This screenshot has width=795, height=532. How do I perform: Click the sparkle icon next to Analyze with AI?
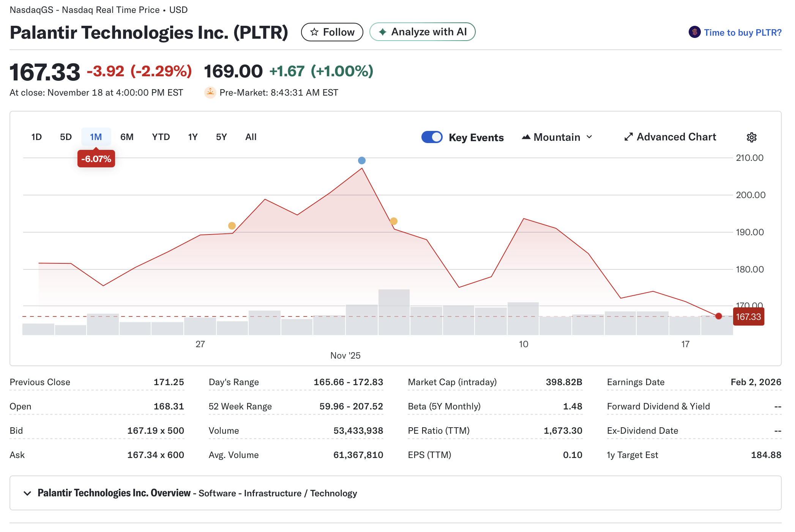tap(383, 32)
